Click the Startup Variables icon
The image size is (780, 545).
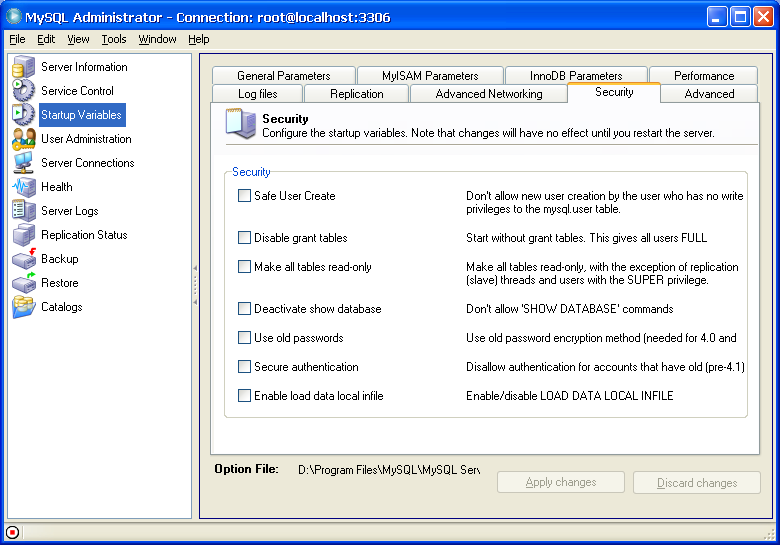(x=23, y=114)
